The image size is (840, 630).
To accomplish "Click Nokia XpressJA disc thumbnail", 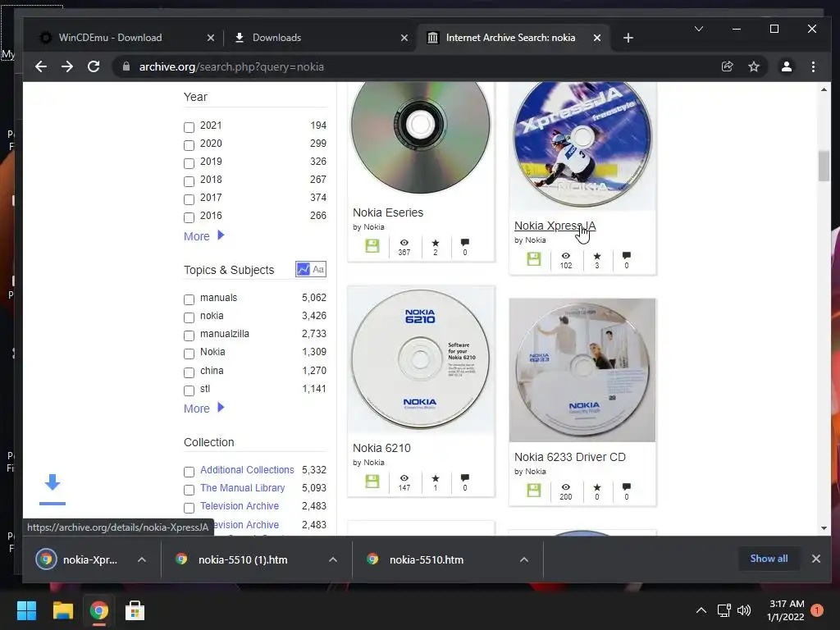I will point(582,144).
